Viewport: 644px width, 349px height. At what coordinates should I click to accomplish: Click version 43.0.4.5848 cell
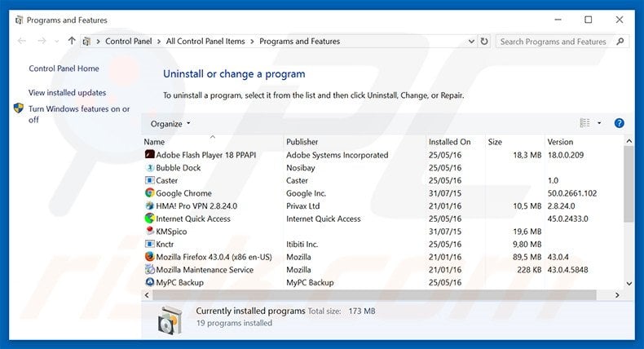(x=567, y=270)
